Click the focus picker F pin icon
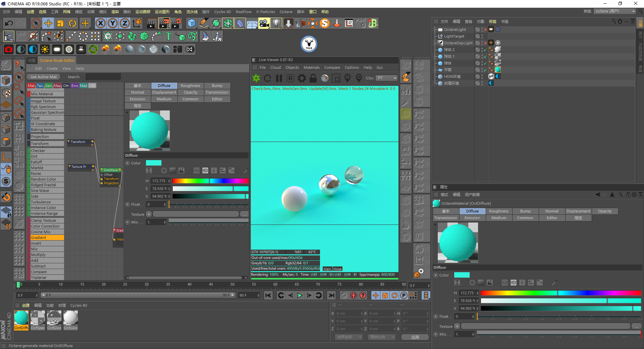 click(x=347, y=78)
